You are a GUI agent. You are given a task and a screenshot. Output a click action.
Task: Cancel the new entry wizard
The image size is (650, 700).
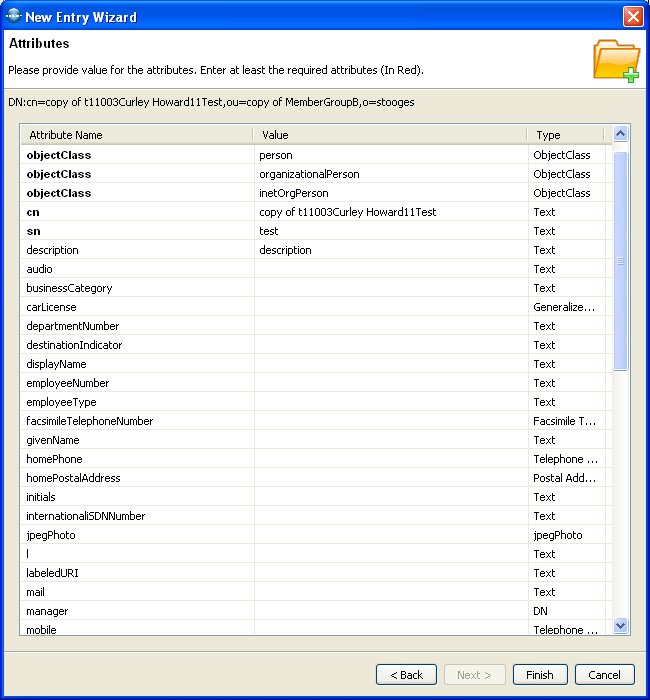point(604,675)
